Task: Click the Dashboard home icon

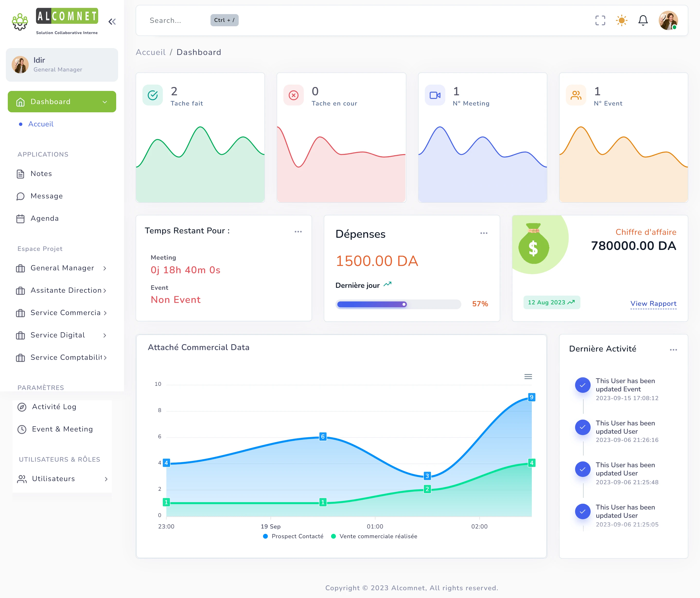Action: click(x=20, y=101)
